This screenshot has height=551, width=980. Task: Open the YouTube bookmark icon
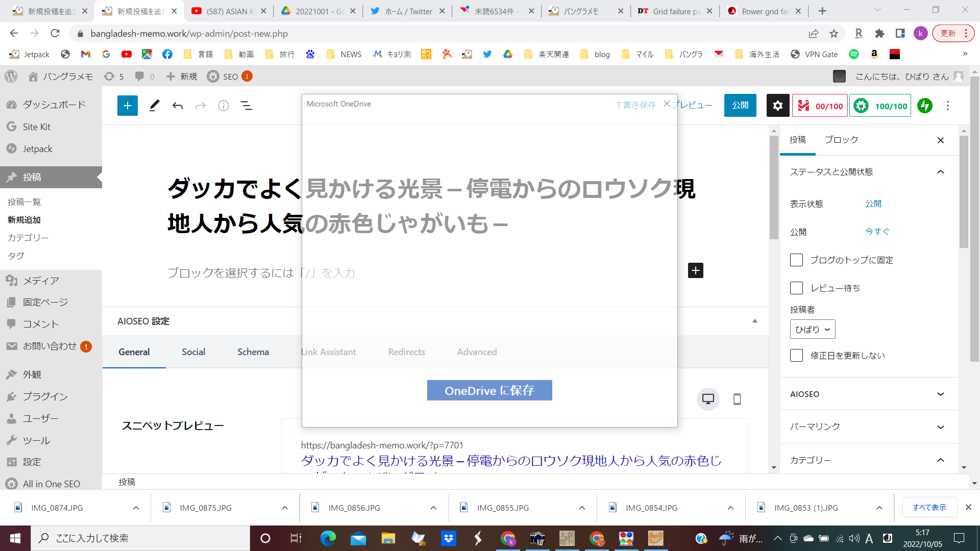click(127, 54)
